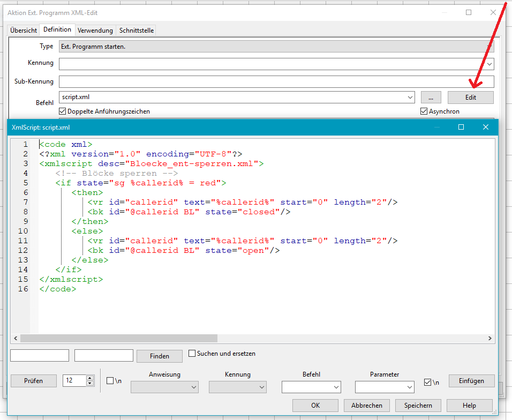Click the browse '...' button

[431, 97]
